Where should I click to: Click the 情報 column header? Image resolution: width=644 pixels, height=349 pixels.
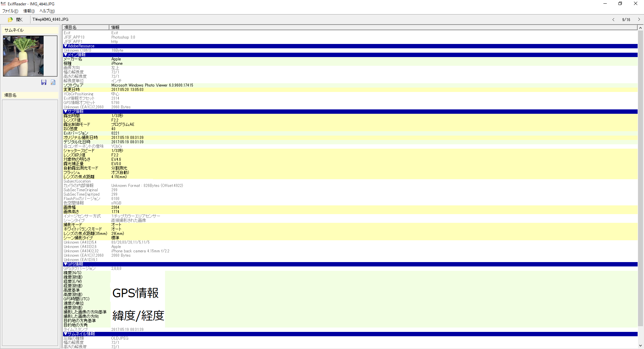click(x=373, y=27)
